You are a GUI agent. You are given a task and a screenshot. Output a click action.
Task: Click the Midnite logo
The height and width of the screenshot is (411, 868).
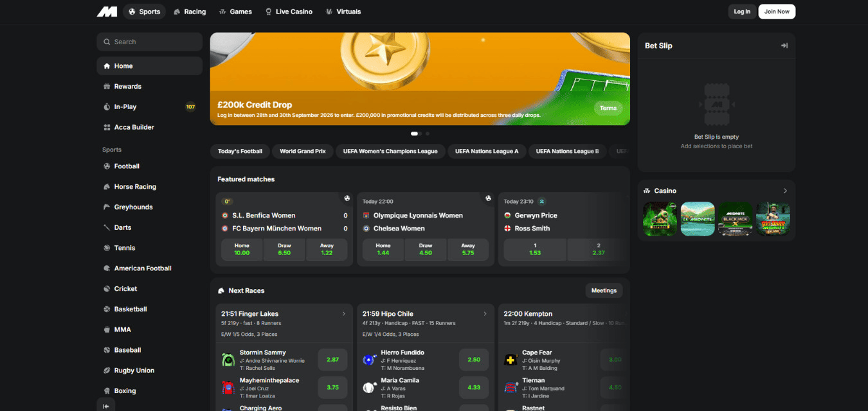107,12
